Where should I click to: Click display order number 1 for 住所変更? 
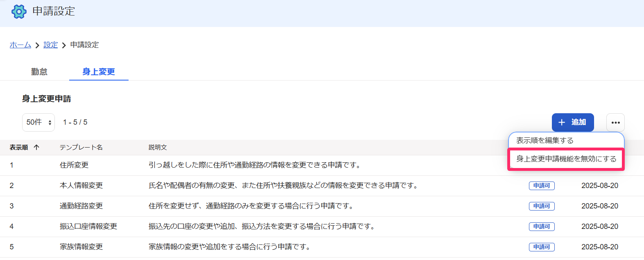11,165
